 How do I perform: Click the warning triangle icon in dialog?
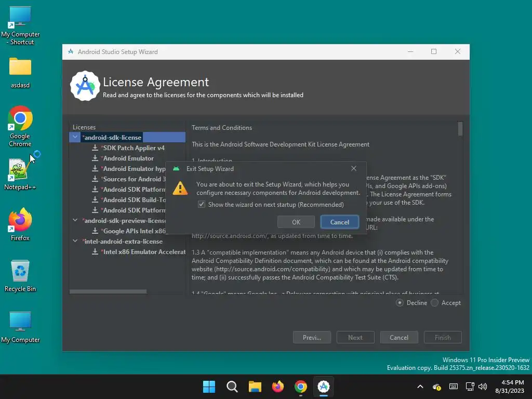[180, 188]
